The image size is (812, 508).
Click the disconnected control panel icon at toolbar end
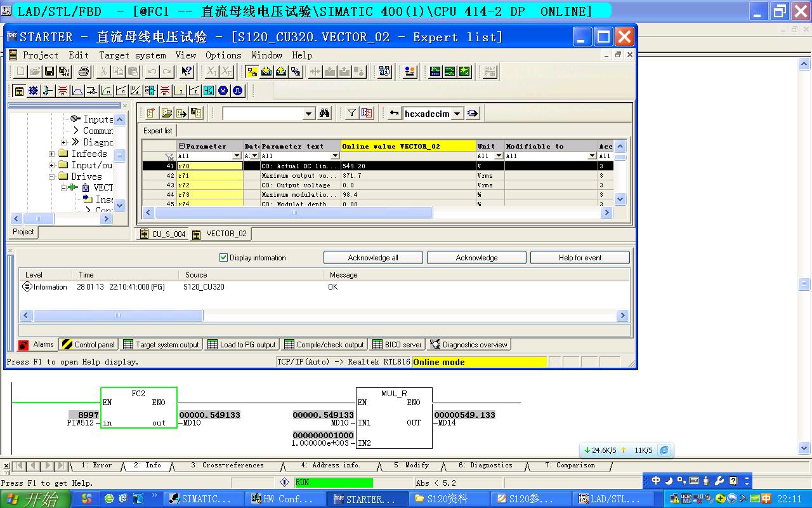pyautogui.click(x=490, y=72)
